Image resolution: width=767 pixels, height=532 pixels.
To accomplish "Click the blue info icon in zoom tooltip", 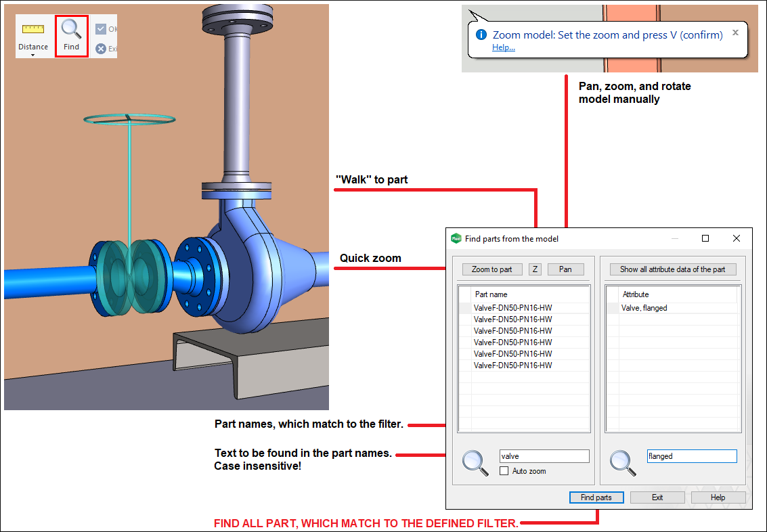I will 481,35.
